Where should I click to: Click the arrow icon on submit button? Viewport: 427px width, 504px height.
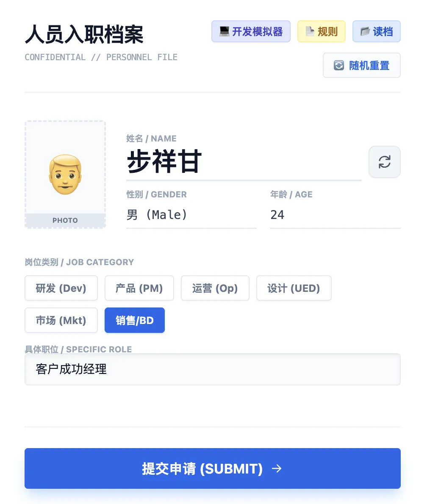tap(277, 468)
